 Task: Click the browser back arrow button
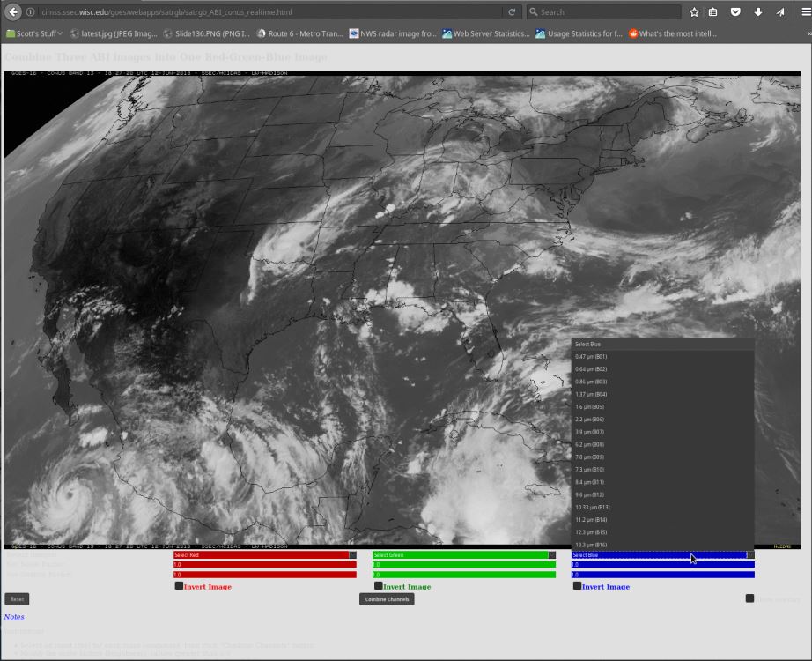[13, 12]
